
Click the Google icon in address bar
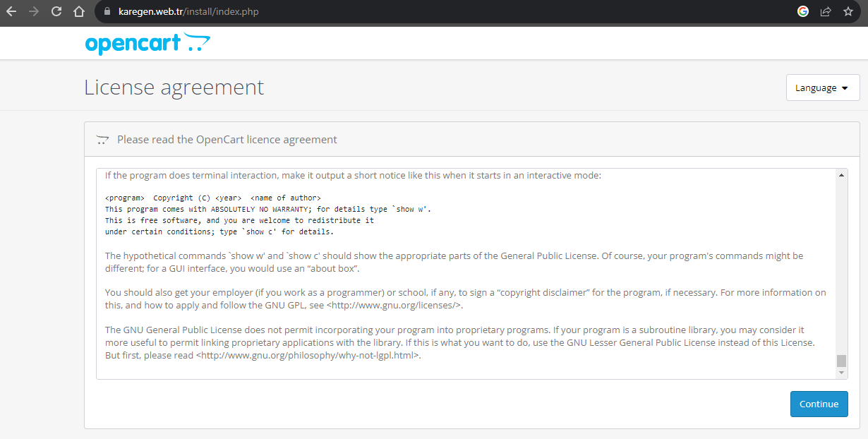pos(803,11)
